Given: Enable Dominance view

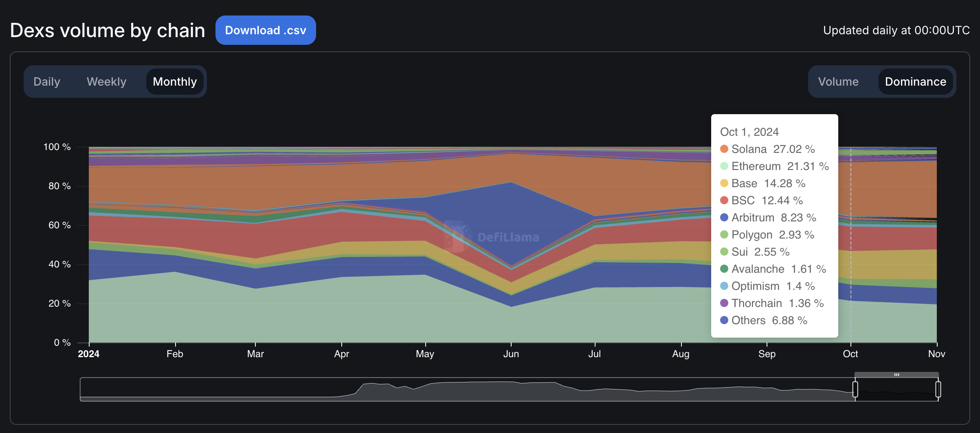Looking at the screenshot, I should (915, 82).
